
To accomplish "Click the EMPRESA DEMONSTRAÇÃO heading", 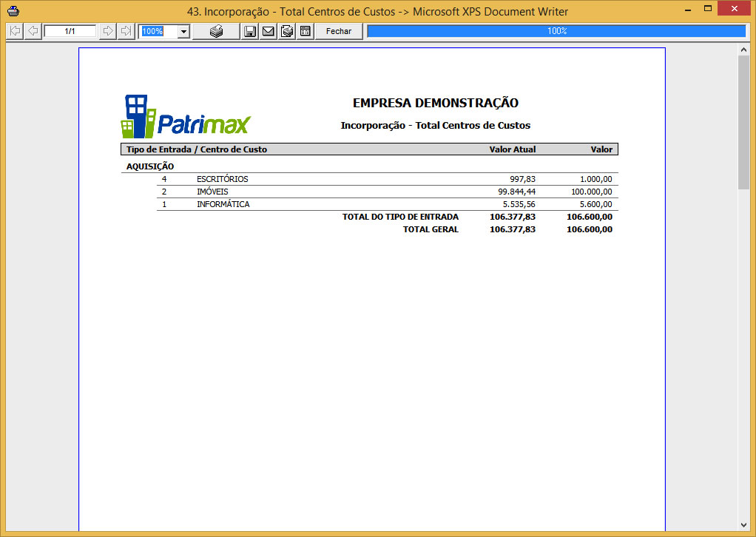I will click(x=436, y=103).
